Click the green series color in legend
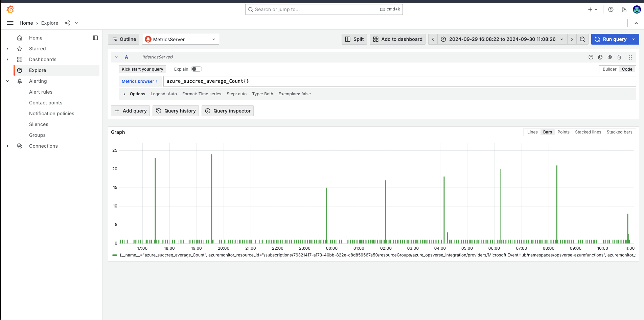Viewport: 644px width, 320px height. tap(115, 255)
